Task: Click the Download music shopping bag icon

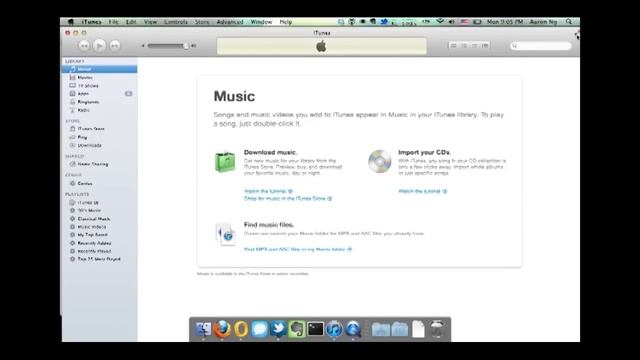Action: tap(225, 162)
